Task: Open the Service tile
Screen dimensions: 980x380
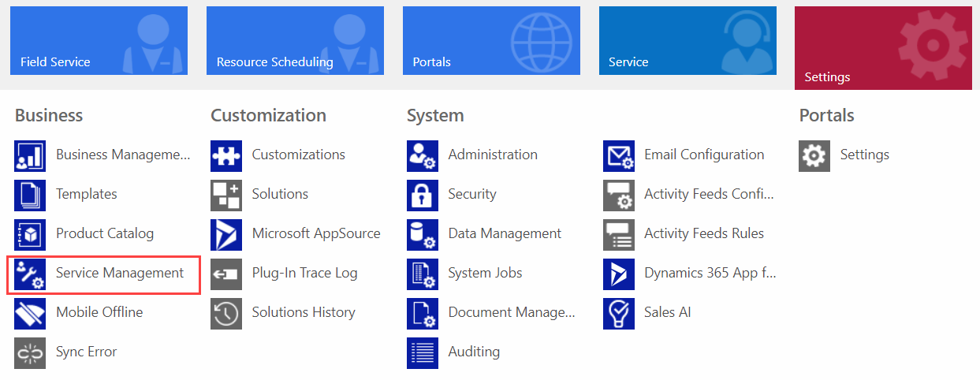Action: (687, 40)
